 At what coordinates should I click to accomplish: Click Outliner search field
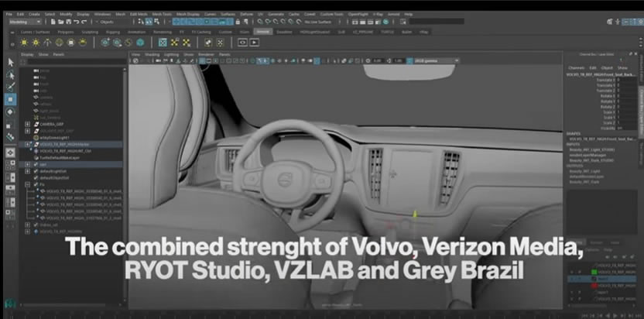76,61
